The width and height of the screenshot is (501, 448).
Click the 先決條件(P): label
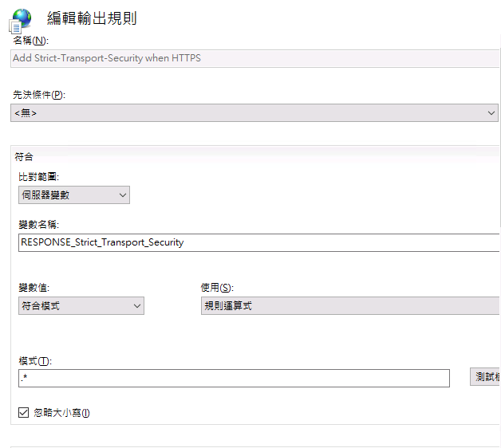(39, 95)
